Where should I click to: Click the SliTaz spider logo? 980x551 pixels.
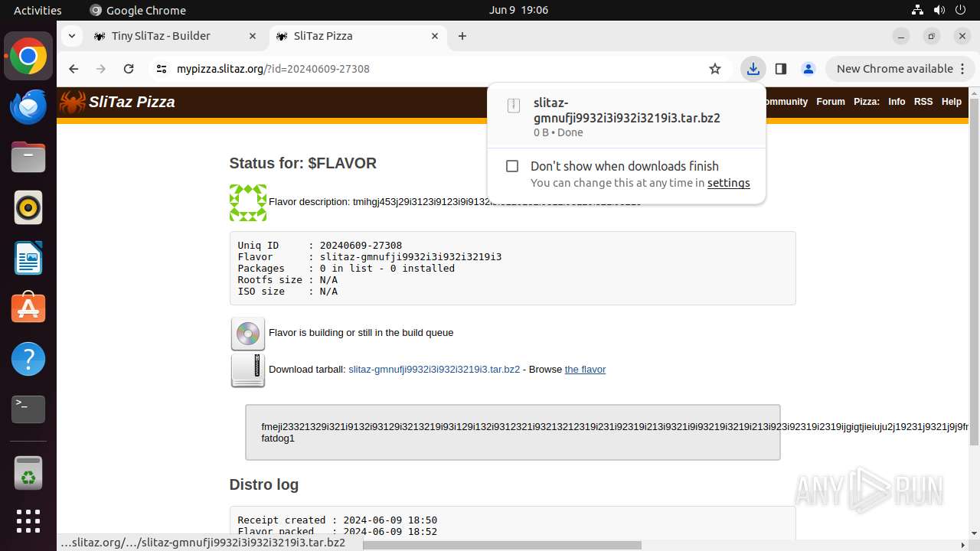click(73, 103)
